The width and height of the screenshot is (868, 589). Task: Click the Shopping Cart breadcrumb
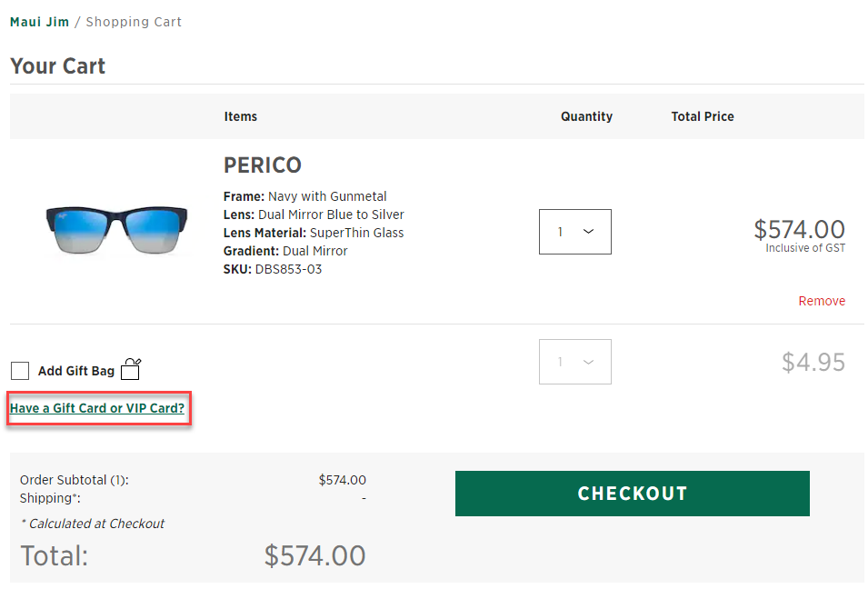point(134,22)
